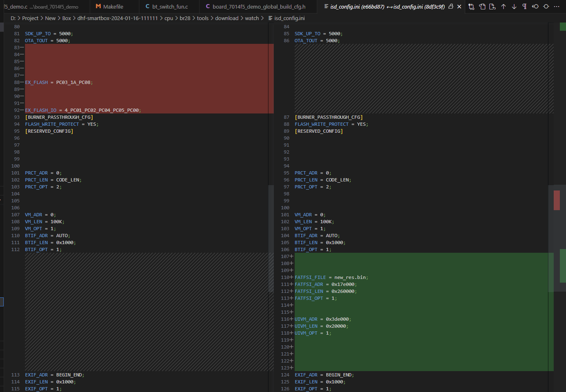Click the added line UIVM_ADR = 0x3de000

[323, 319]
